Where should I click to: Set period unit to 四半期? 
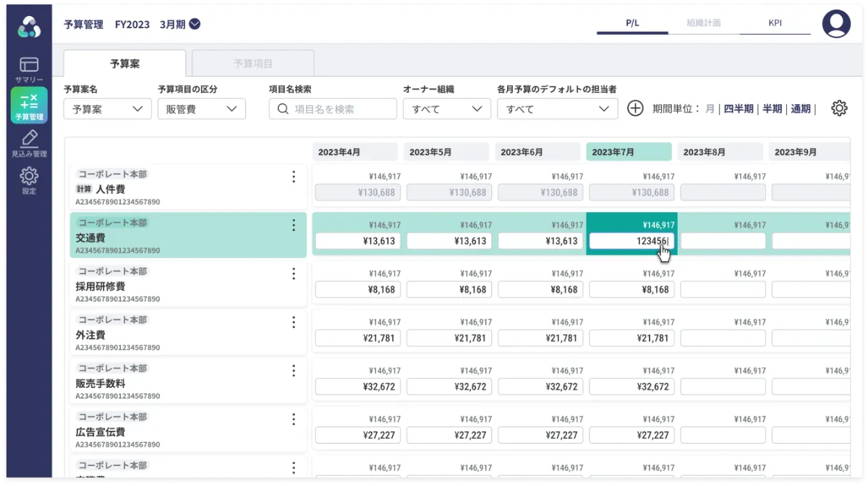point(738,109)
